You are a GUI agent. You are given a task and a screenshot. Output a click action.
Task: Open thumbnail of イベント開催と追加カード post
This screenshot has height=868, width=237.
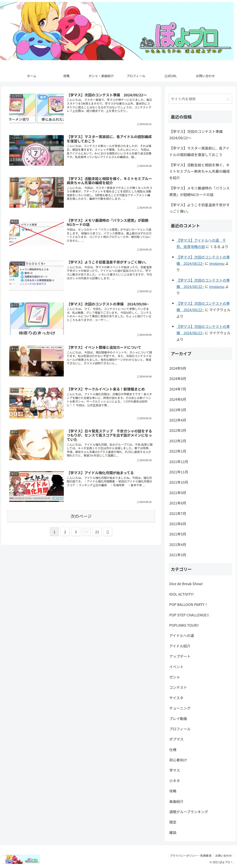(x=36, y=361)
